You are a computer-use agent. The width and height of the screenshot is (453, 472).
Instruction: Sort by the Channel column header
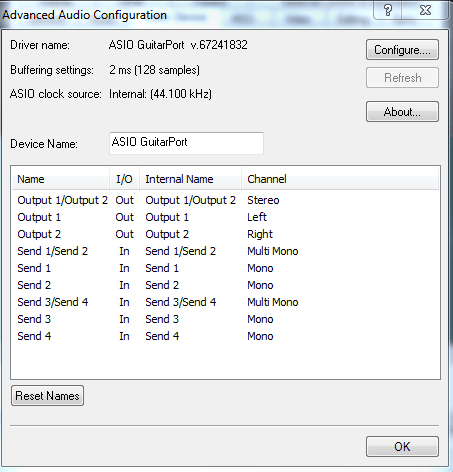(x=340, y=179)
